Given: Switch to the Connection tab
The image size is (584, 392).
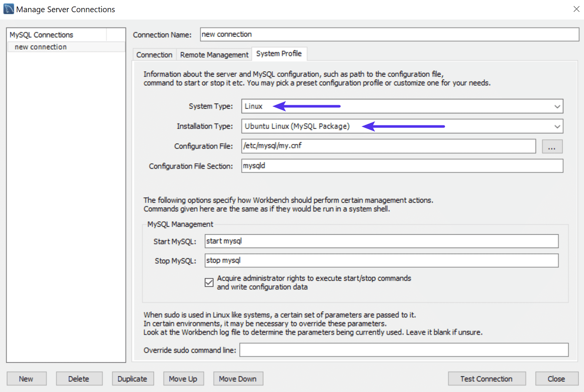Looking at the screenshot, I should pyautogui.click(x=154, y=54).
